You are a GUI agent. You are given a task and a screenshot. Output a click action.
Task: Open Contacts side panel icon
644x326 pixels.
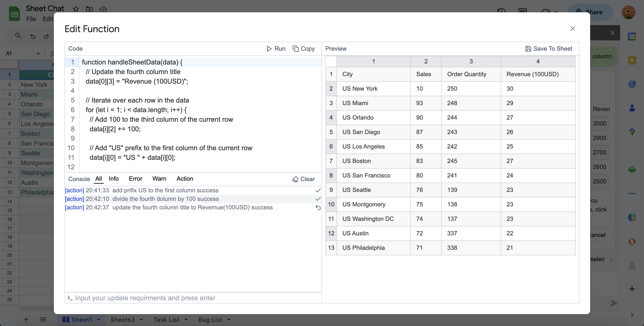632,108
